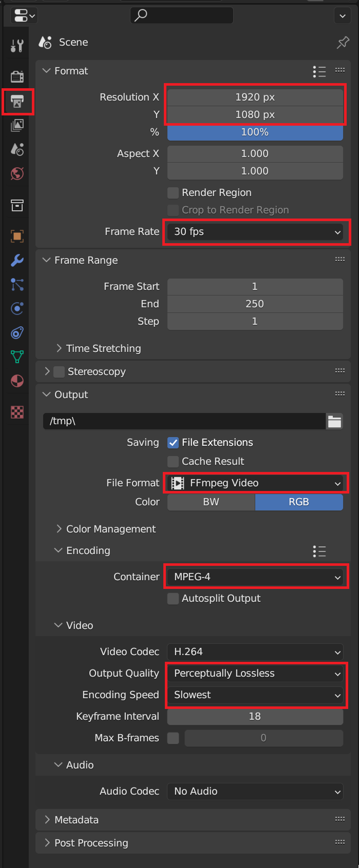Open the World properties tab

coord(17,174)
